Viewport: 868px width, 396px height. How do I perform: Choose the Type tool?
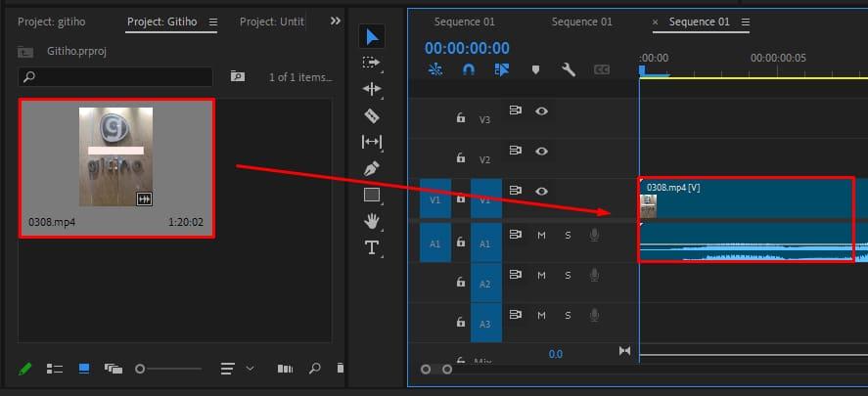(372, 247)
